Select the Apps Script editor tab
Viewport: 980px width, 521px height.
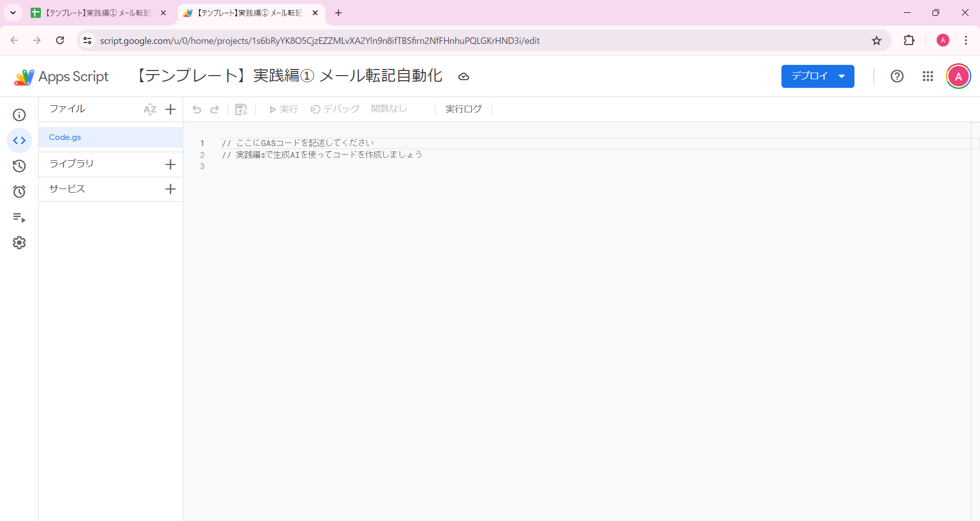[x=245, y=13]
